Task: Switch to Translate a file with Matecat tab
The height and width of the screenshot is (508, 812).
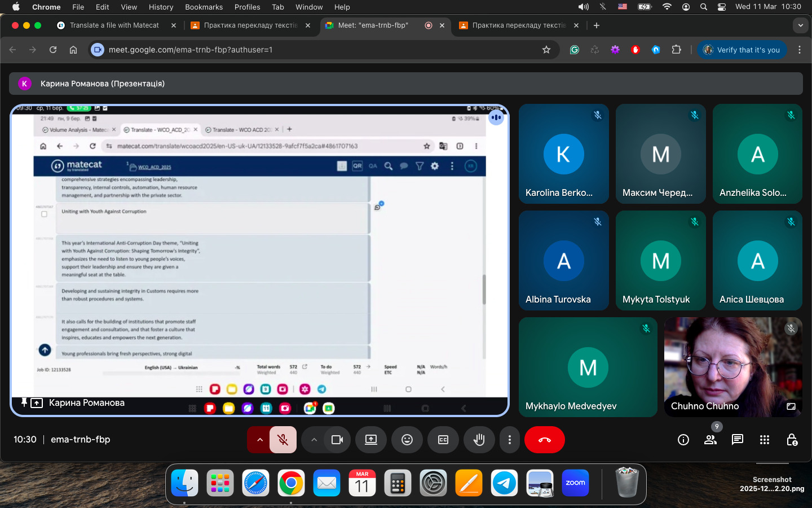Action: click(114, 25)
